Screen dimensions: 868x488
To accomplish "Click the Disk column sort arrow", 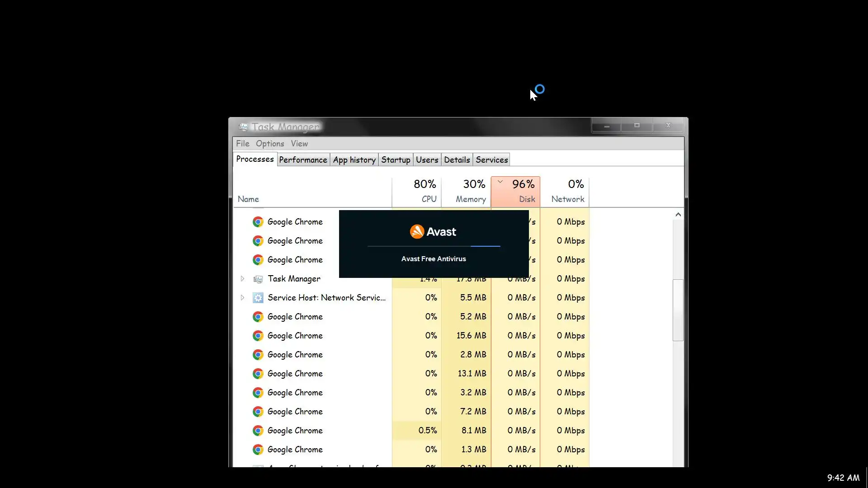I will pyautogui.click(x=500, y=182).
